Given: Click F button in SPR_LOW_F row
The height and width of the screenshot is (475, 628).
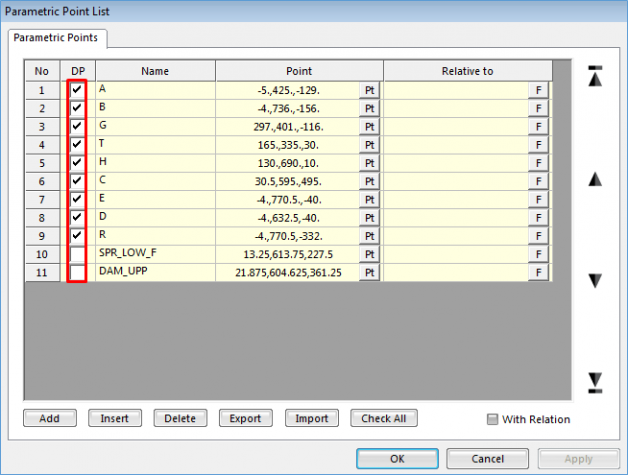Looking at the screenshot, I should (x=538, y=254).
